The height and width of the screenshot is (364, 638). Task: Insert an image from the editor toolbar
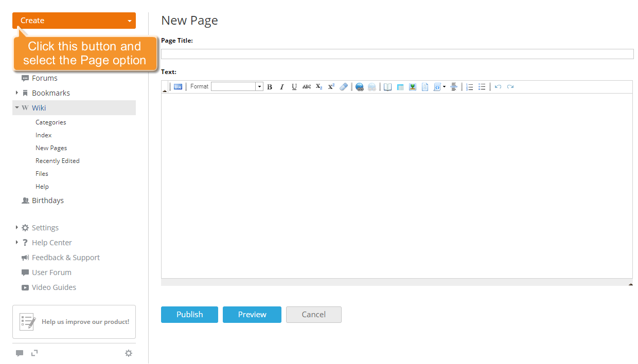click(x=413, y=87)
